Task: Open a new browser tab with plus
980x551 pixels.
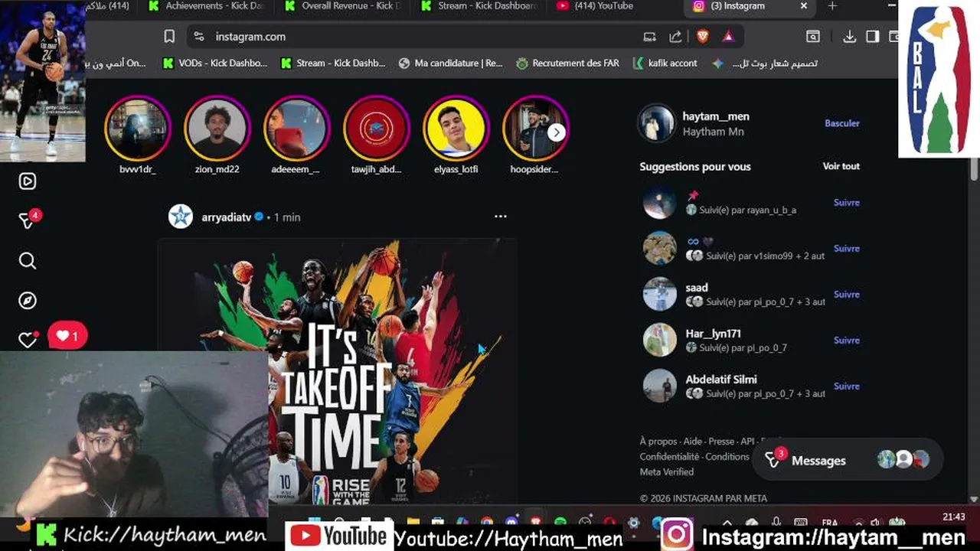Action: [x=832, y=6]
